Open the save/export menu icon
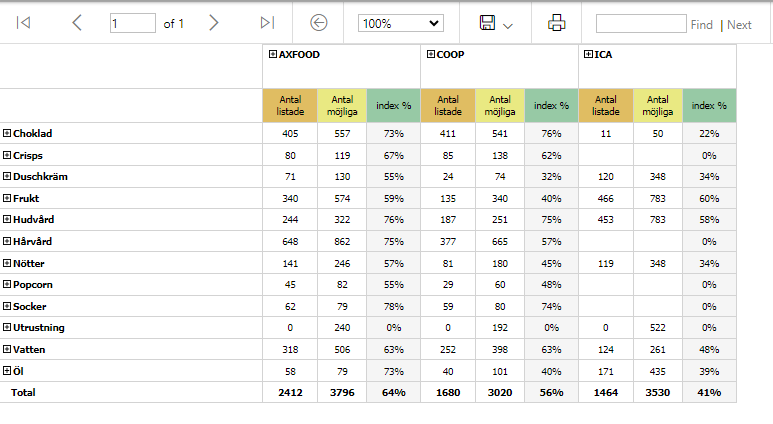The width and height of the screenshot is (773, 424). tap(488, 23)
